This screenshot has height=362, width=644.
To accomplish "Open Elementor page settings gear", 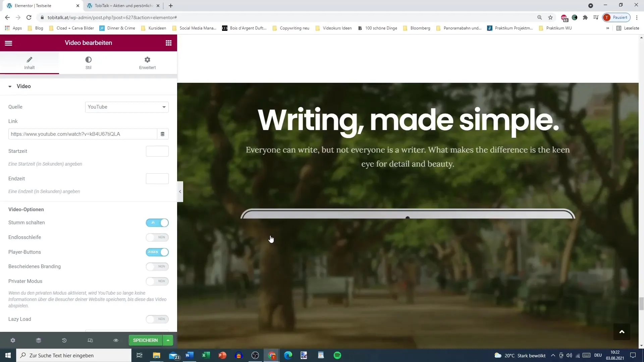I will [13, 340].
